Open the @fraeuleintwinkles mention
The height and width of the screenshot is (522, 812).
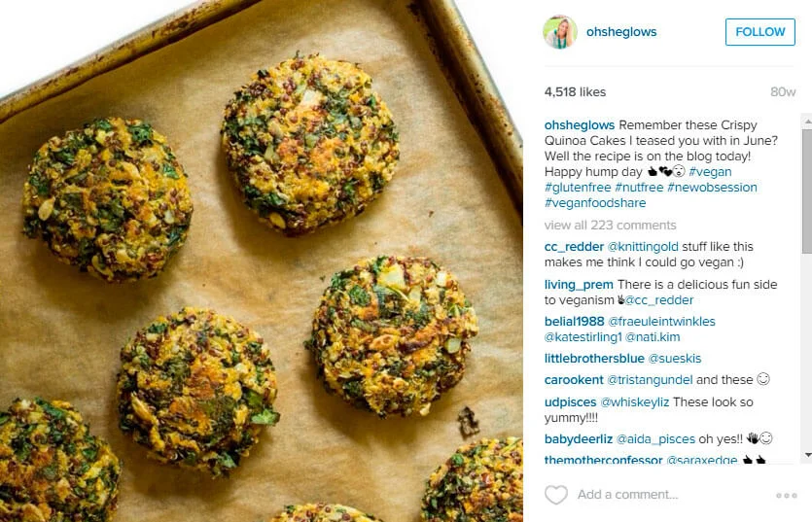point(661,322)
